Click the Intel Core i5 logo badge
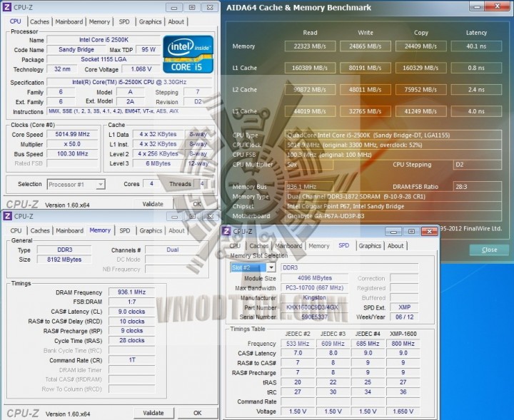 [188, 54]
